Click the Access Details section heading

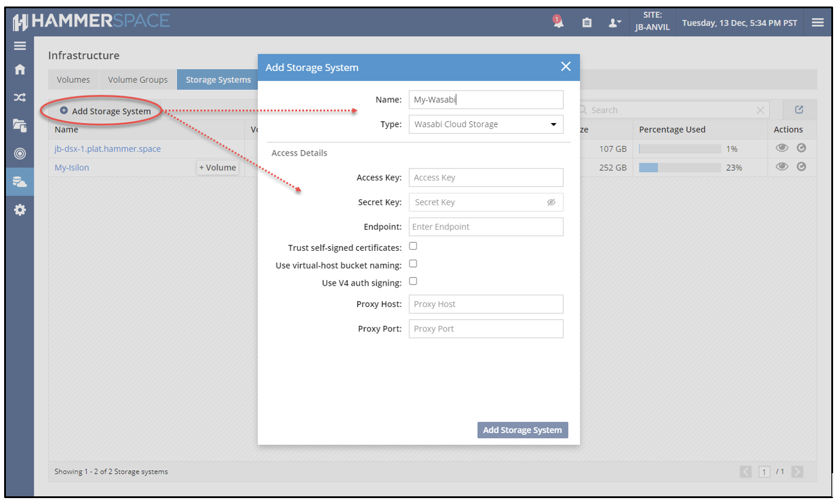[x=299, y=153]
